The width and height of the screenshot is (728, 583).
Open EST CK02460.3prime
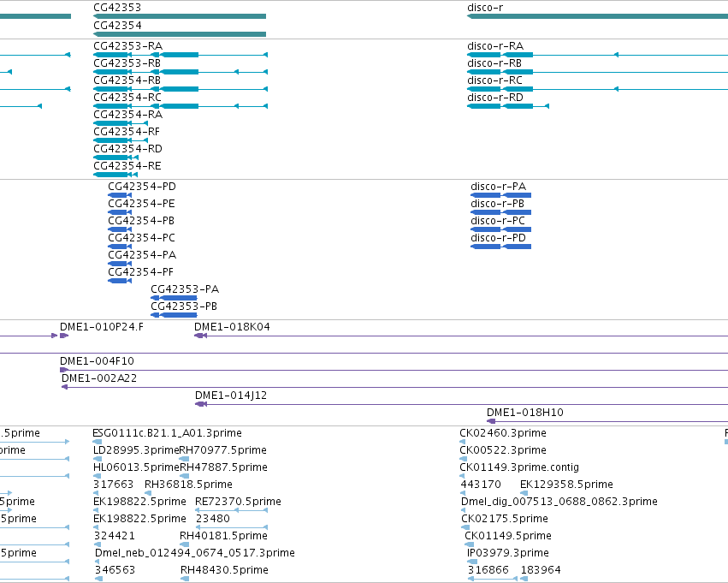tap(464, 442)
